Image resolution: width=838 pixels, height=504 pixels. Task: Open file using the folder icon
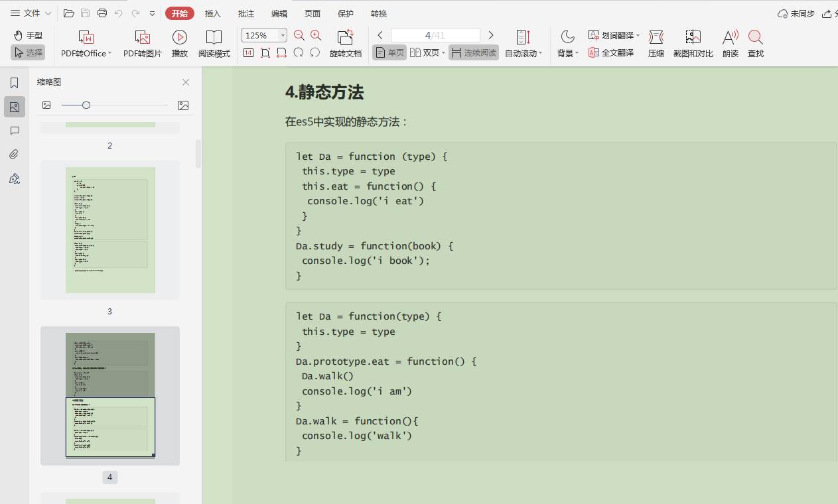68,13
